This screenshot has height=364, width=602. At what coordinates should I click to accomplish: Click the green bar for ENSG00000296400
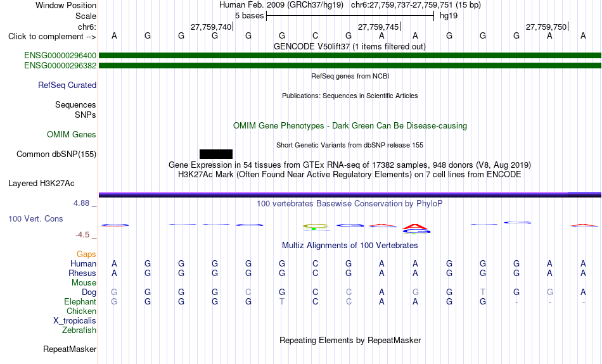[350, 56]
